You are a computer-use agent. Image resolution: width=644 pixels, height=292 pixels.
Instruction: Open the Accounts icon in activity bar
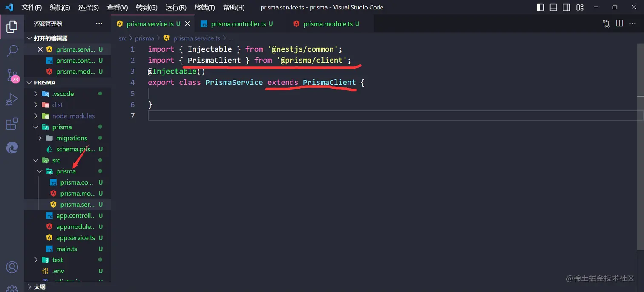[x=12, y=267]
